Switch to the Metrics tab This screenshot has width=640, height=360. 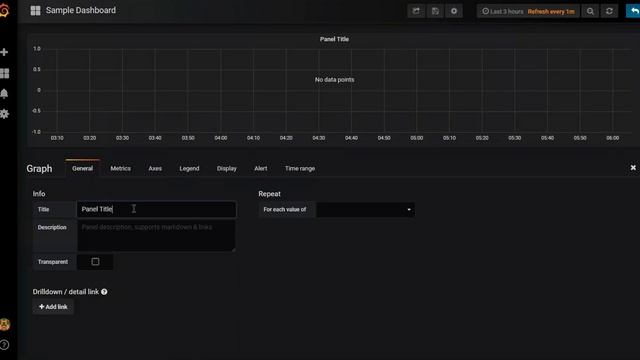coord(120,168)
